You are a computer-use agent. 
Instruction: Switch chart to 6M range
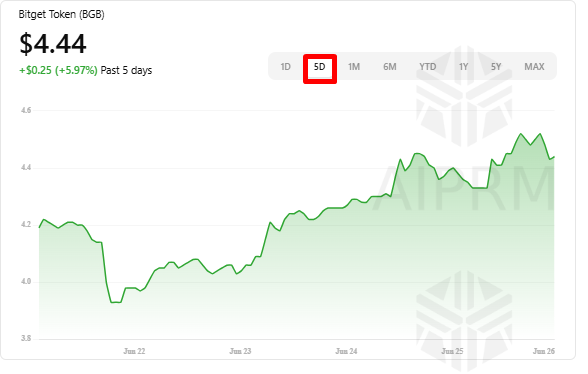[x=390, y=67]
